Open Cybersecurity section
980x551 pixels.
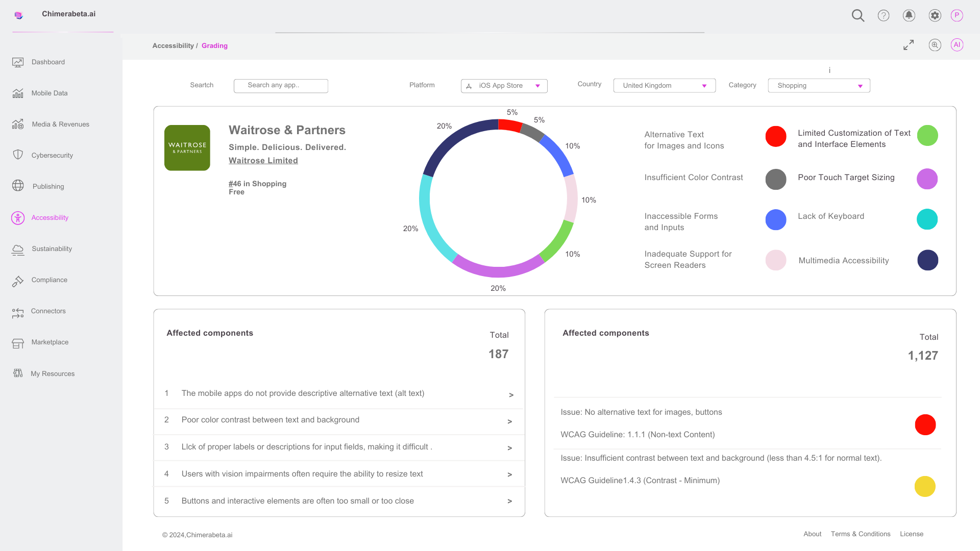coord(52,156)
